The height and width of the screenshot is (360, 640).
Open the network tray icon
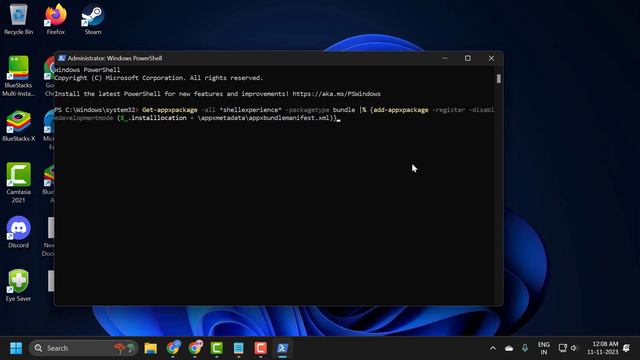click(562, 348)
